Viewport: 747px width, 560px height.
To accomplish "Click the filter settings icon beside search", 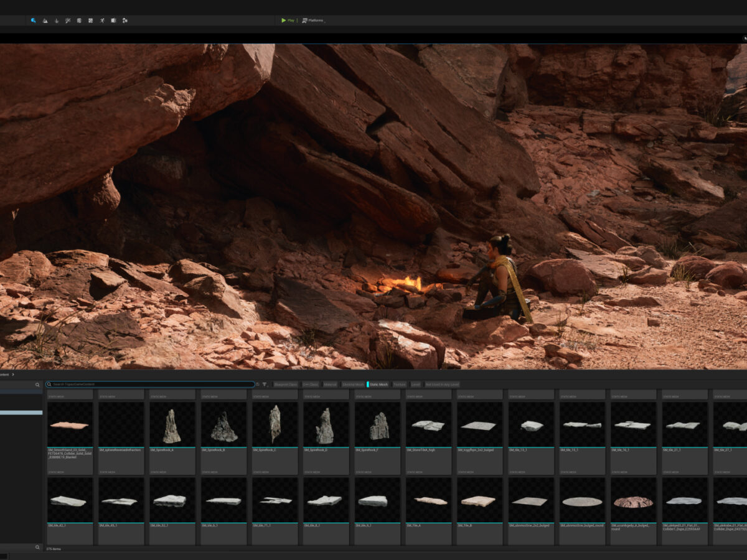I will pos(265,385).
